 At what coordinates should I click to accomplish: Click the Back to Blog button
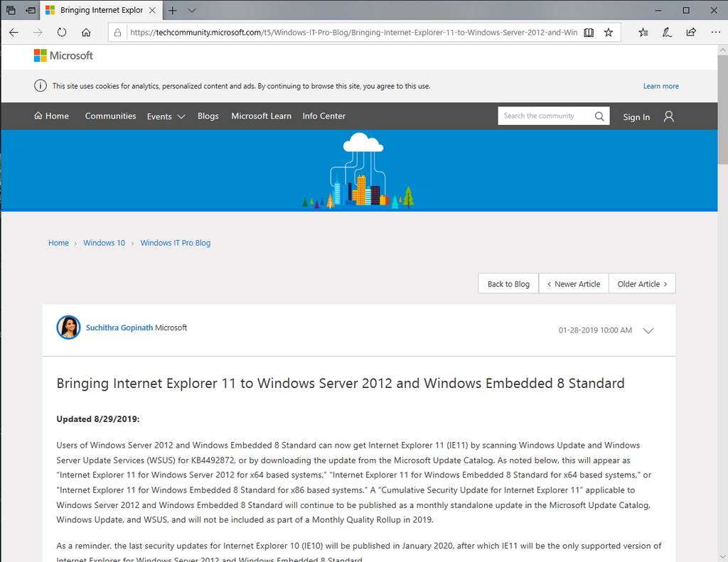tap(508, 283)
